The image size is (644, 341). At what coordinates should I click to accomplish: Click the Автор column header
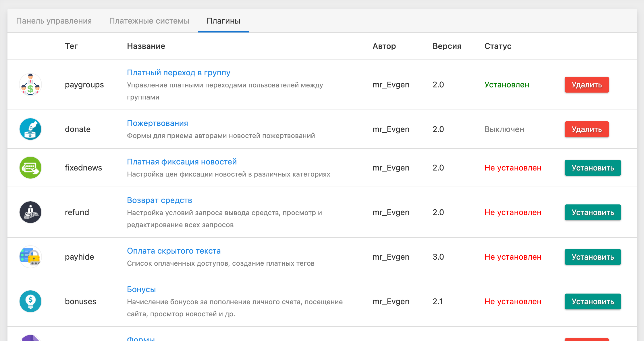click(384, 46)
